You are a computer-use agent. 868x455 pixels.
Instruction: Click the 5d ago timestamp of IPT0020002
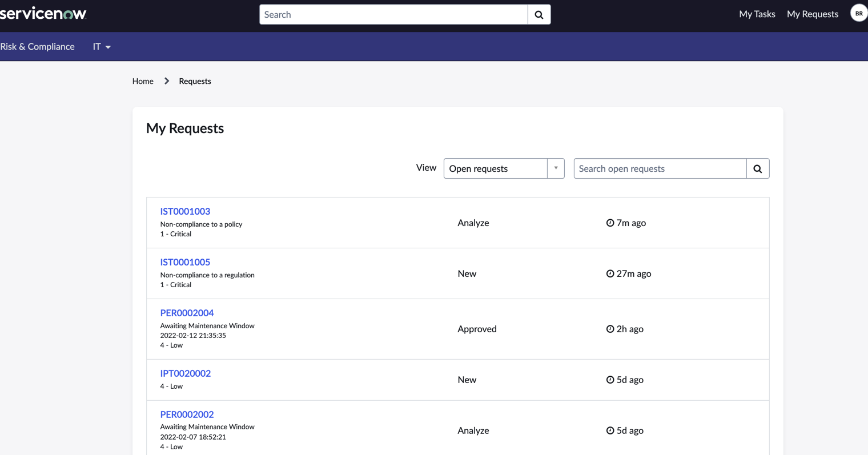click(x=630, y=380)
